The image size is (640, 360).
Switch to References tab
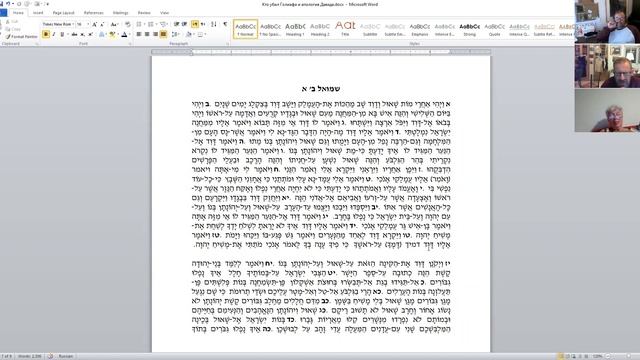[93, 13]
